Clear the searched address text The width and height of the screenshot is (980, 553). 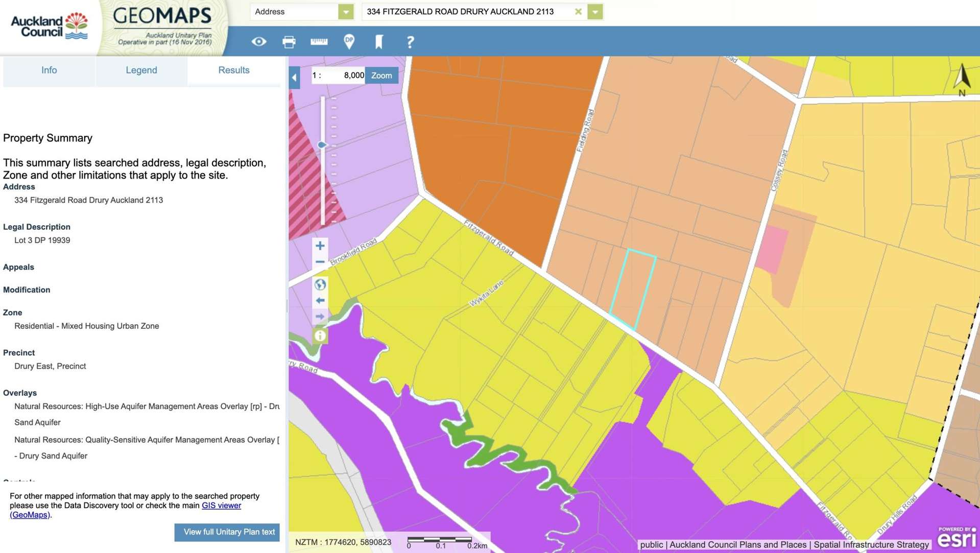click(578, 12)
